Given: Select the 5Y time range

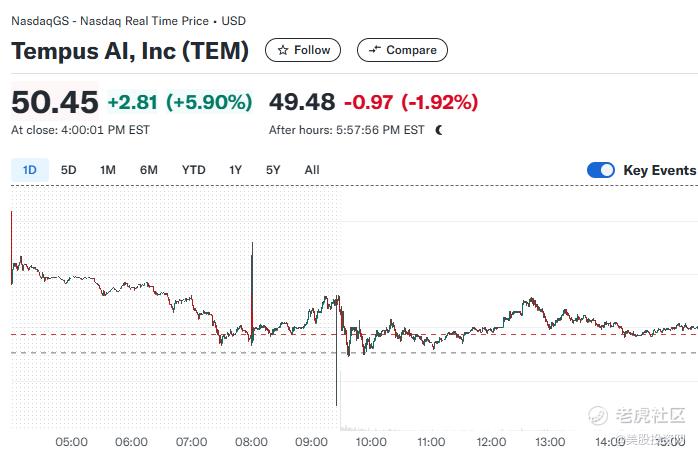Looking at the screenshot, I should 273,170.
